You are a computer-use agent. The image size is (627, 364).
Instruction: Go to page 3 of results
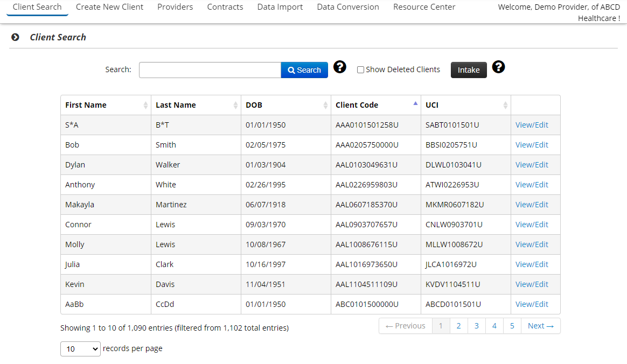click(x=476, y=326)
